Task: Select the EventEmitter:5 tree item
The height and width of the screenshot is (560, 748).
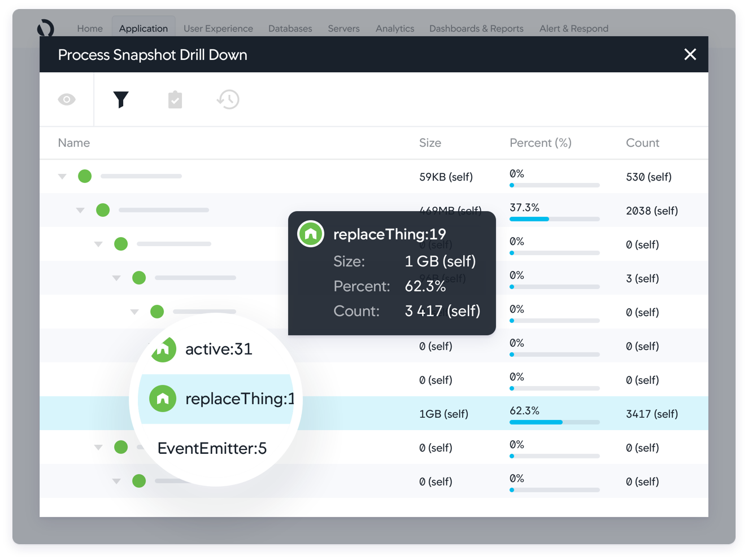Action: [212, 448]
